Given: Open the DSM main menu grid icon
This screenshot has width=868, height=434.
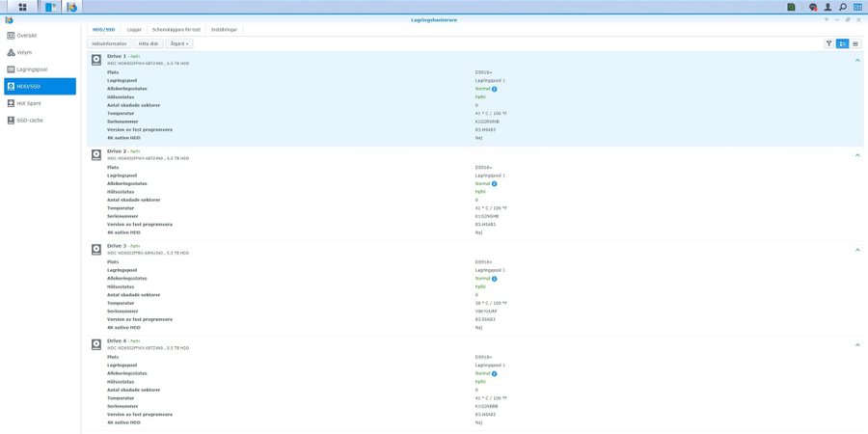Looking at the screenshot, I should [22, 7].
